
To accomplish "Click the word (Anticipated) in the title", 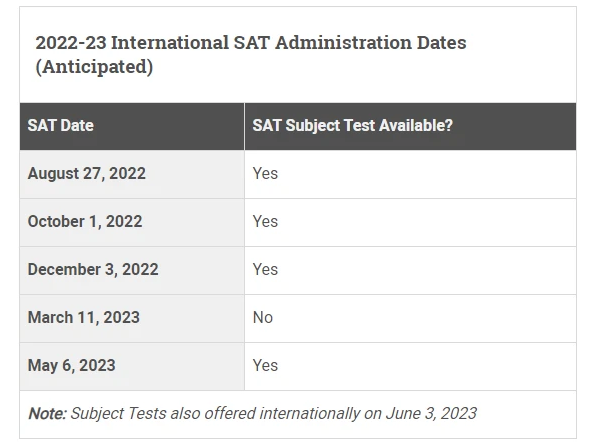I will (x=94, y=68).
